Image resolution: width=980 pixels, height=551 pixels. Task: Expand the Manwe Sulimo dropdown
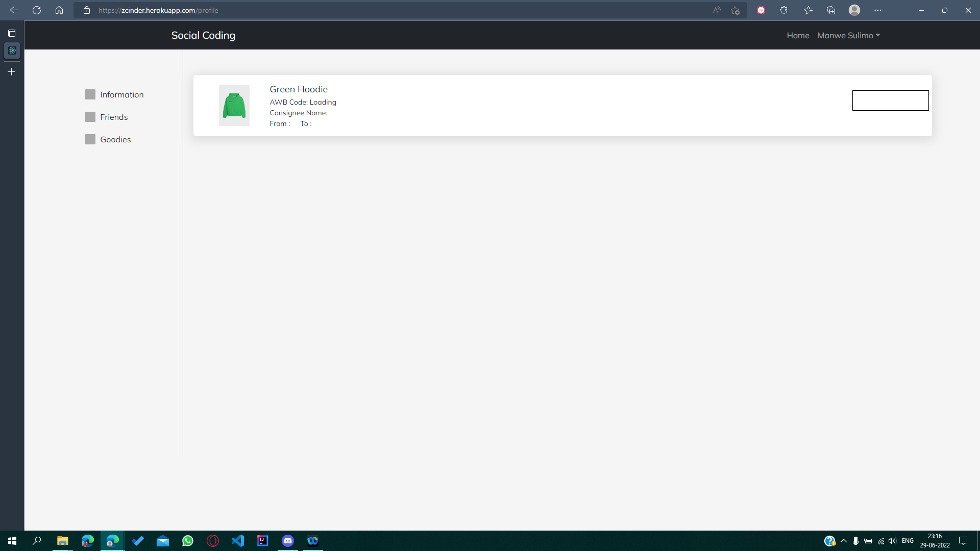click(848, 35)
